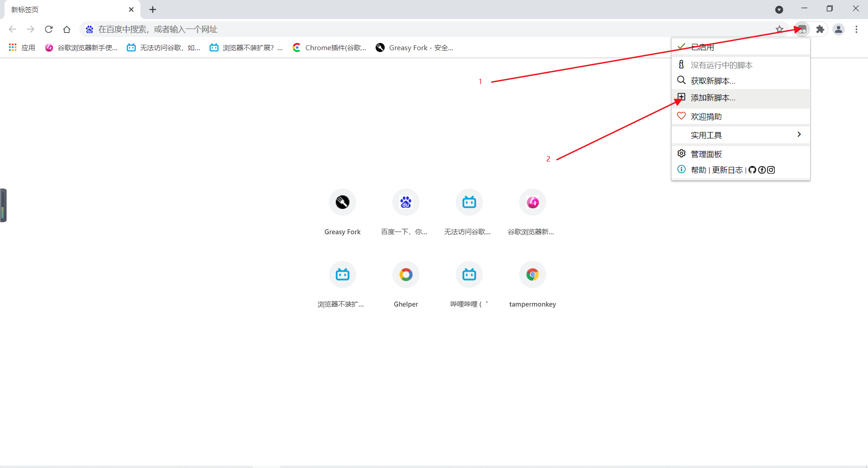Choose 添加新脚本... menu entry

click(x=741, y=98)
